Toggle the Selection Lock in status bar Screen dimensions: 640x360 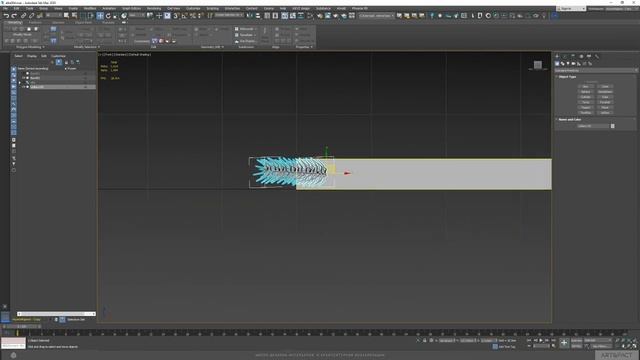pos(424,340)
